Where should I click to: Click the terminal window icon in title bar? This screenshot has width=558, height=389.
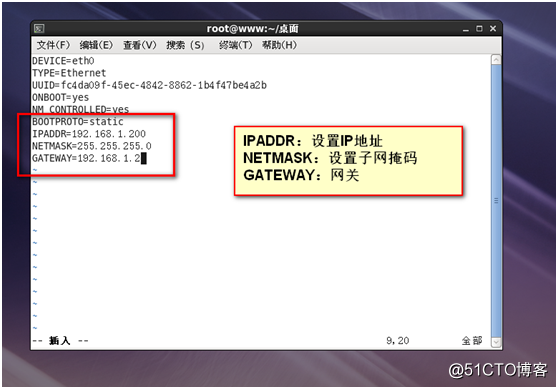39,28
